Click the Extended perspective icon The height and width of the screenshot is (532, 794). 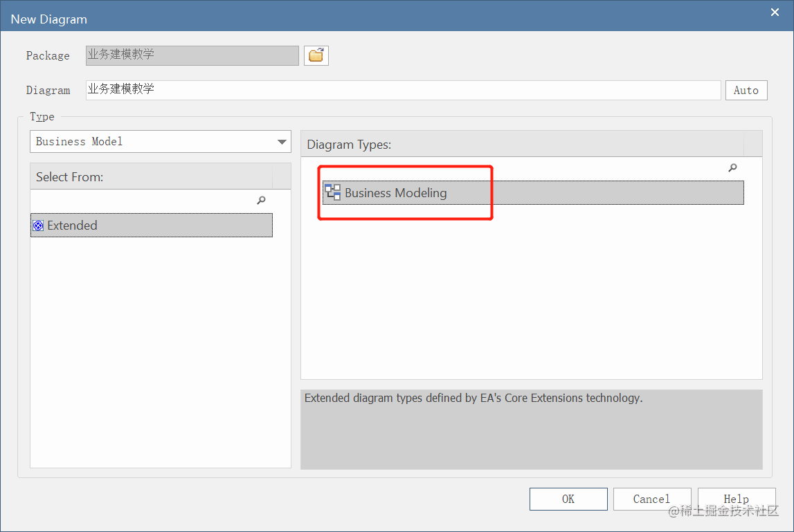[x=38, y=226]
